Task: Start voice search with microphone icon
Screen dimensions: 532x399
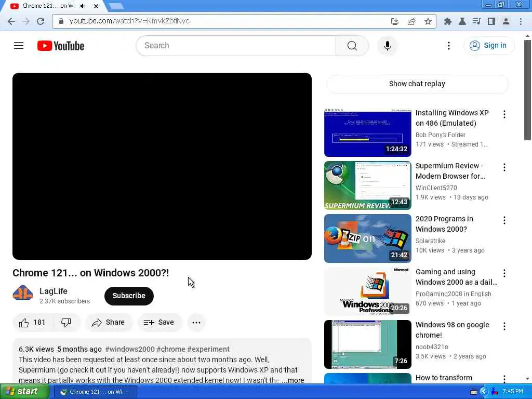Action: [387, 46]
